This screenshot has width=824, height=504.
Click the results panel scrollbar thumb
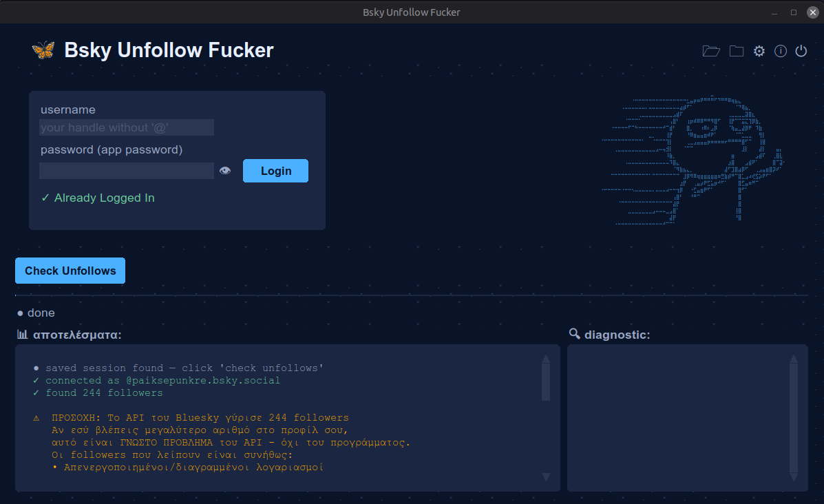(x=546, y=381)
